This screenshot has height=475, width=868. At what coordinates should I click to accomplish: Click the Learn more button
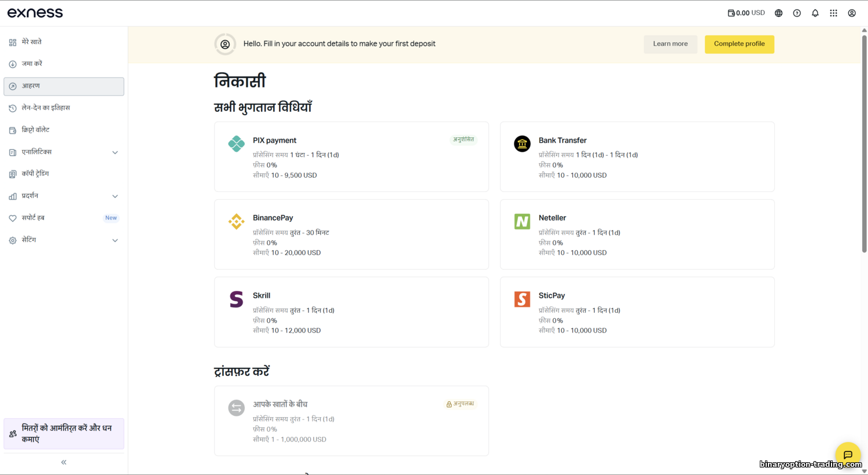(x=670, y=44)
